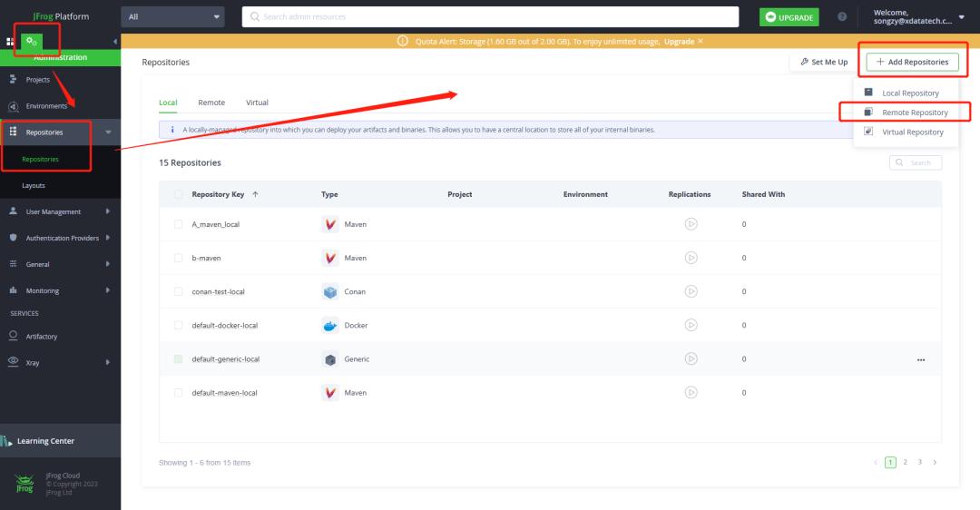Choose Remote Repository from the menu
This screenshot has height=510, width=980.
pyautogui.click(x=915, y=113)
